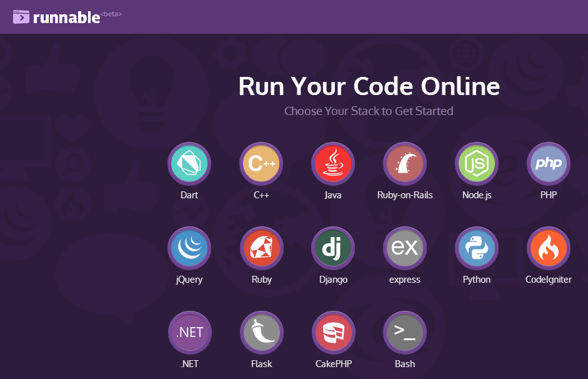Select the Node.js hexagon icon
588x379 pixels.
(477, 164)
